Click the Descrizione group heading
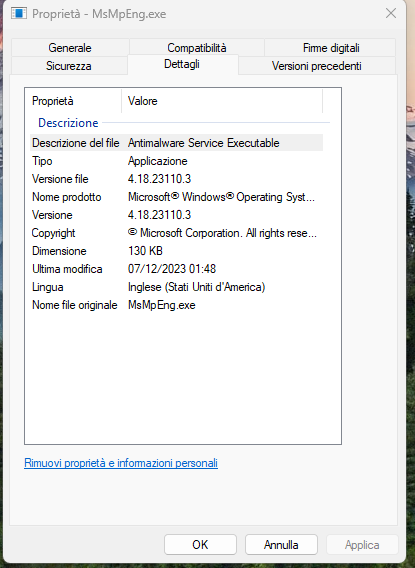Image resolution: width=415 pixels, height=568 pixels. [68, 123]
